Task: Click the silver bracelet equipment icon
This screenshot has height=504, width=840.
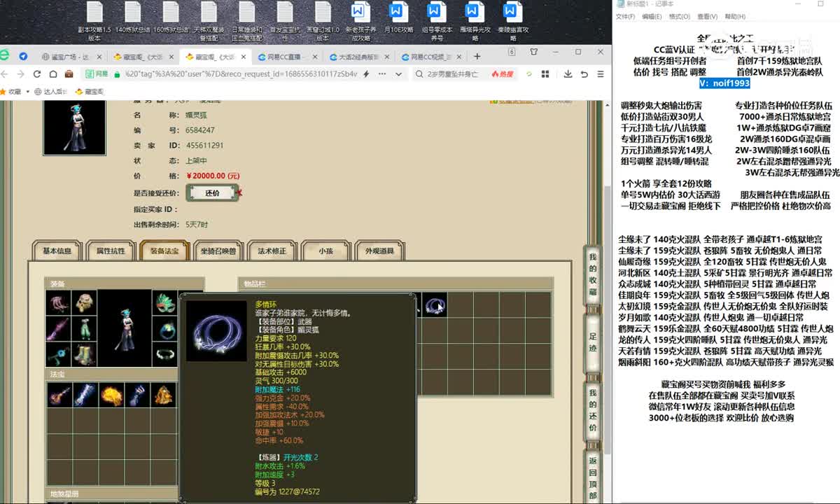Action: point(164,355)
